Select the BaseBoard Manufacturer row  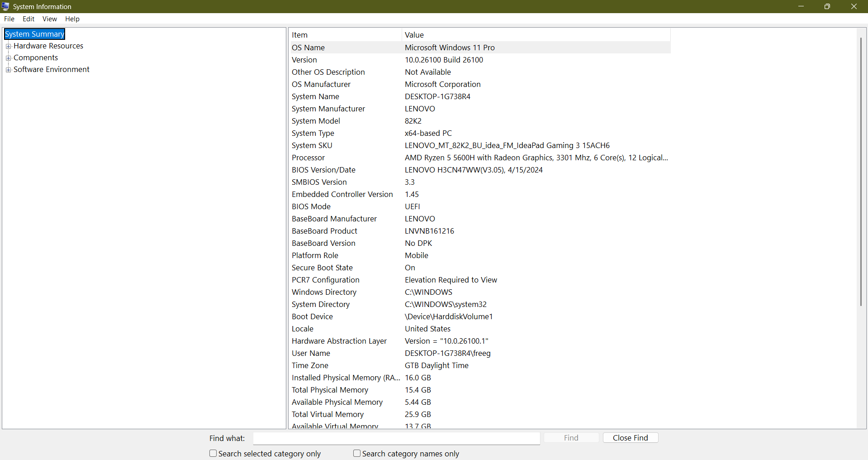[x=480, y=219]
